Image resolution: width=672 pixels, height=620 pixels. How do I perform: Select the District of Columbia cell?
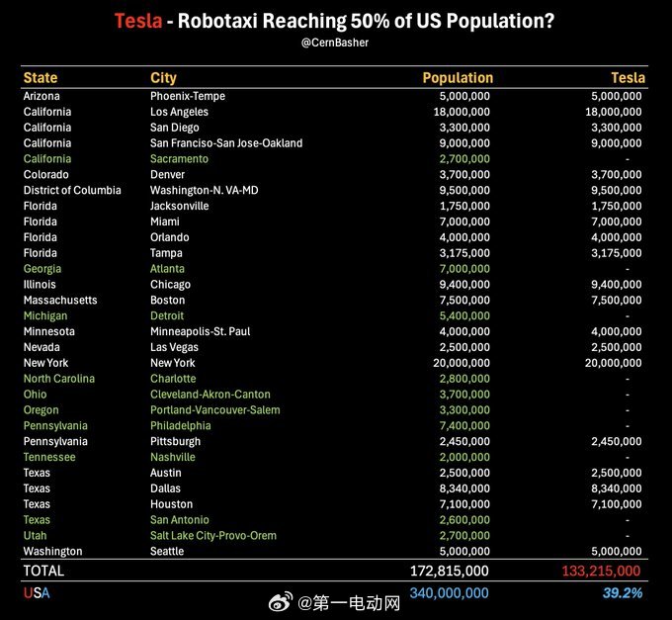72,191
